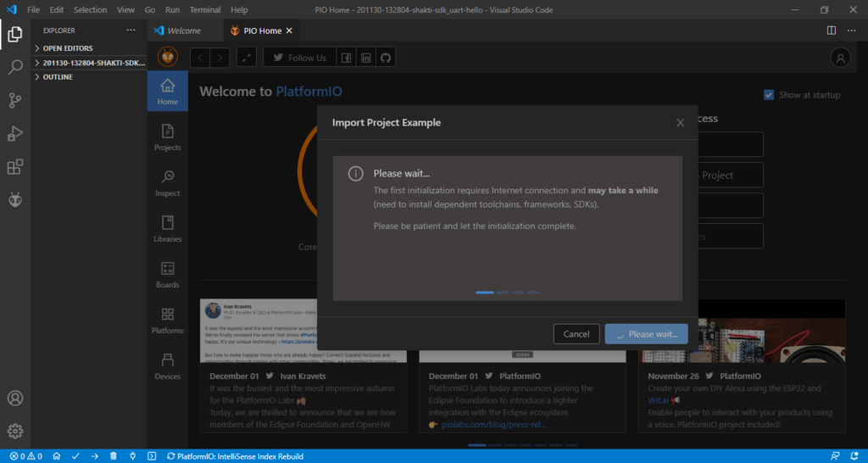Screen dimensions: 868x463
Task: Close the Import Project Example dialog
Action: pos(681,123)
